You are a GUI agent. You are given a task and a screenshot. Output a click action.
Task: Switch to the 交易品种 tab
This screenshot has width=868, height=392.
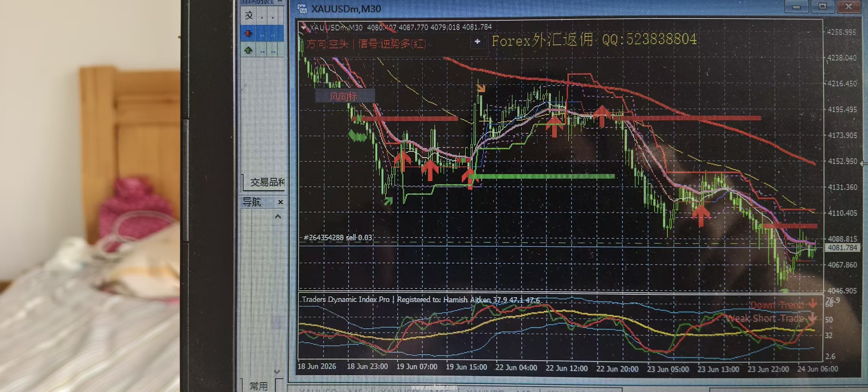point(267,183)
